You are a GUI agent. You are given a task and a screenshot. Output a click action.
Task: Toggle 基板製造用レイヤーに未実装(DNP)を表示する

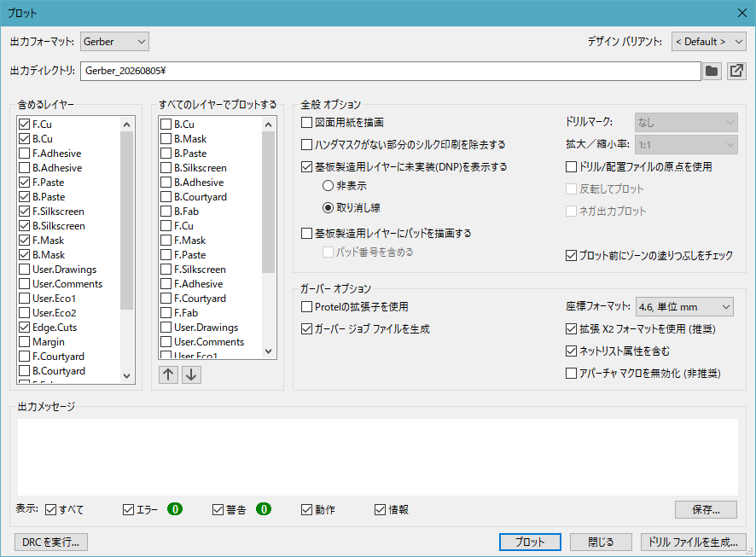pos(306,166)
